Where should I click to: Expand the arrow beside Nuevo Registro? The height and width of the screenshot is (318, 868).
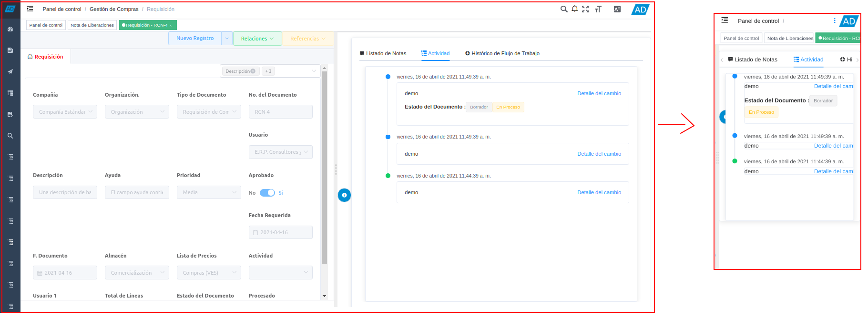click(227, 39)
